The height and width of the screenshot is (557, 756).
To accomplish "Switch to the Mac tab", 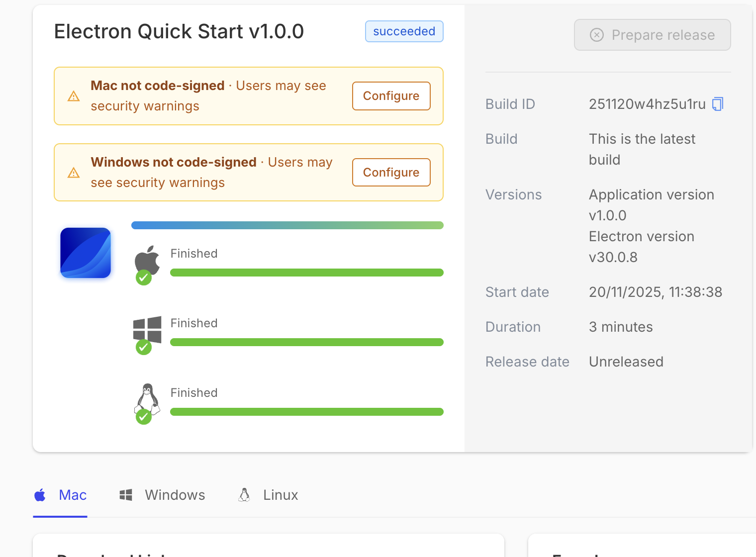I will [60, 495].
